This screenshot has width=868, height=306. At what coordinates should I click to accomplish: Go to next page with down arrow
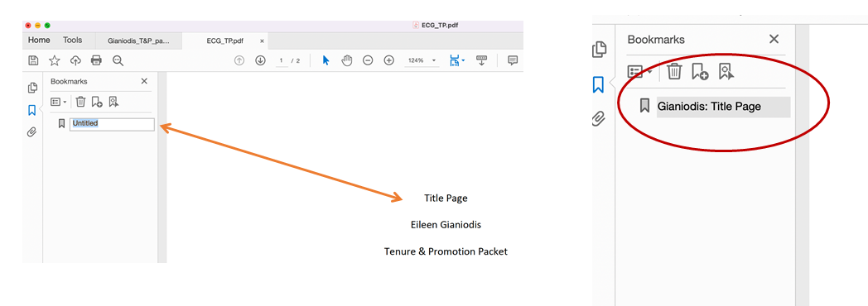point(260,60)
